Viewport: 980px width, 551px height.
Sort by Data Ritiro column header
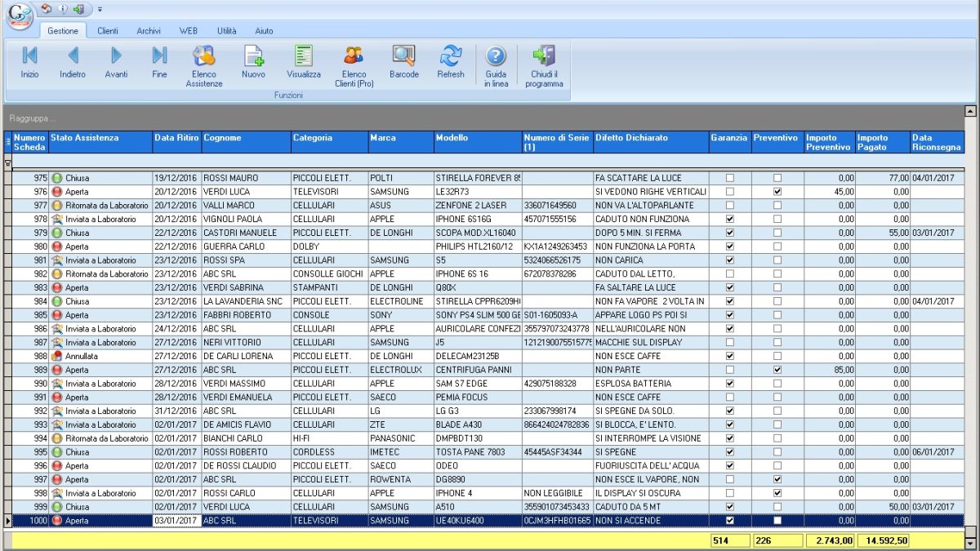tap(176, 142)
